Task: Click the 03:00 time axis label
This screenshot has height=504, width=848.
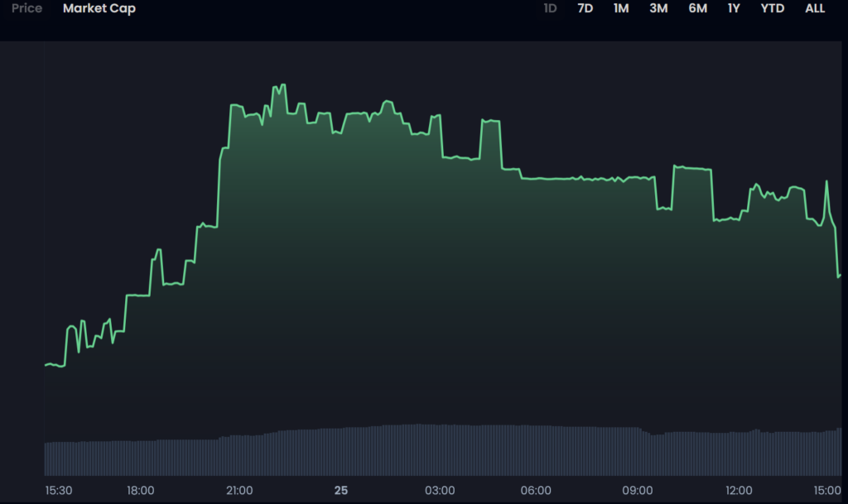Action: click(x=440, y=491)
